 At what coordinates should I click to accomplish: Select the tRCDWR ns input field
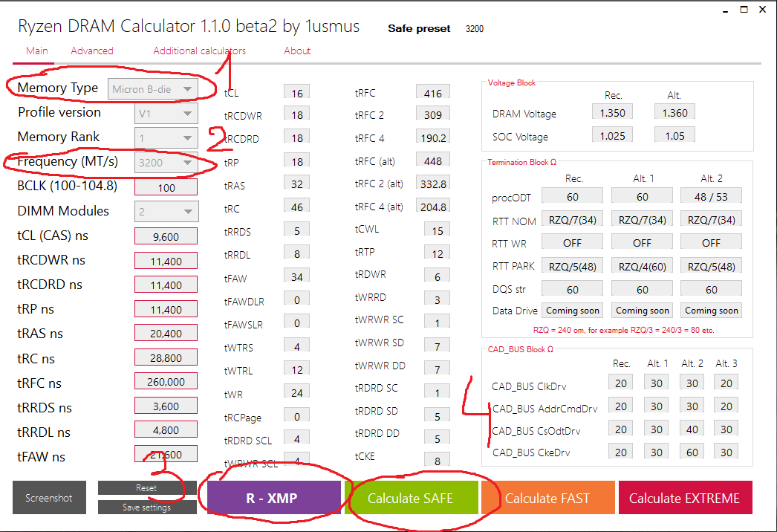point(166,261)
